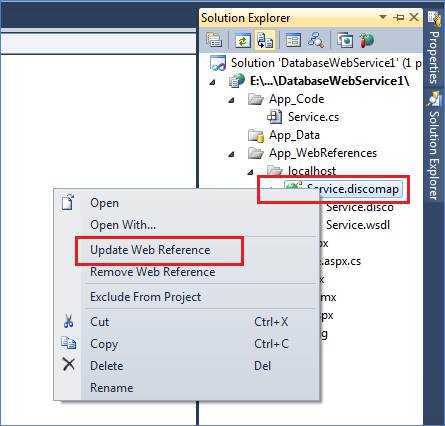Select the Solution 'DatabaseWebService1' node
Screen dimensions: 445x426
point(326,63)
